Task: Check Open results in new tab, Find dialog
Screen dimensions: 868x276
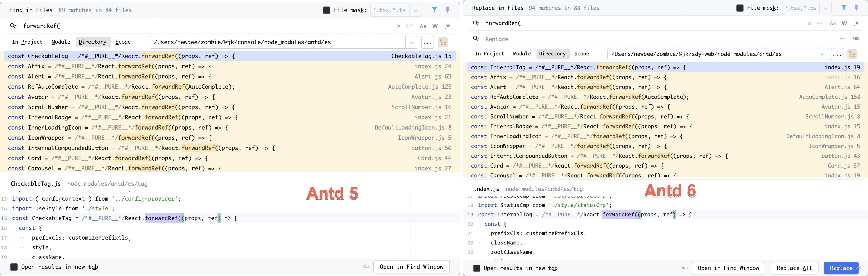Action: coord(14,267)
